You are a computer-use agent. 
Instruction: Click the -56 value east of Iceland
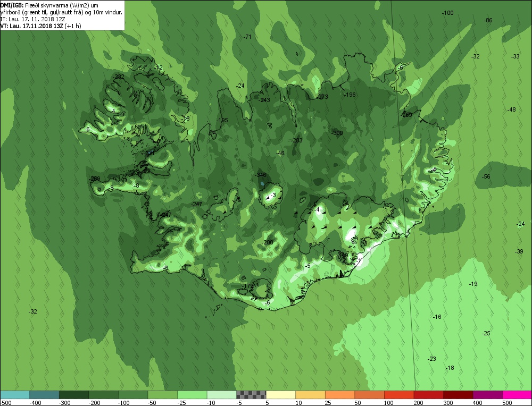click(486, 176)
